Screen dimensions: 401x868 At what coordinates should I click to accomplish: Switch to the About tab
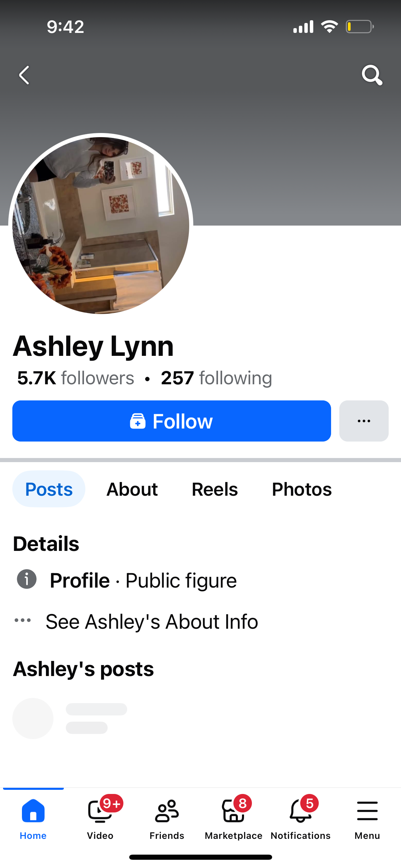click(x=132, y=489)
